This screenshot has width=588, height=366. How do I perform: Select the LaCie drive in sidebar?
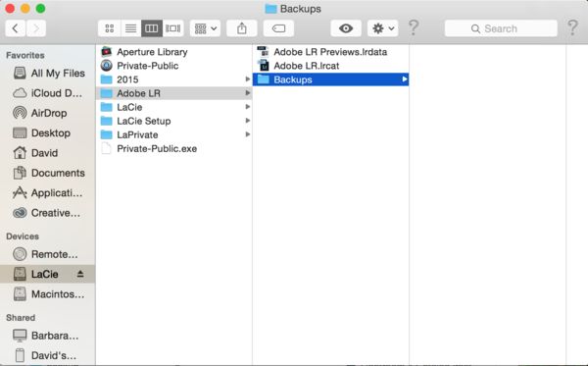(48, 274)
